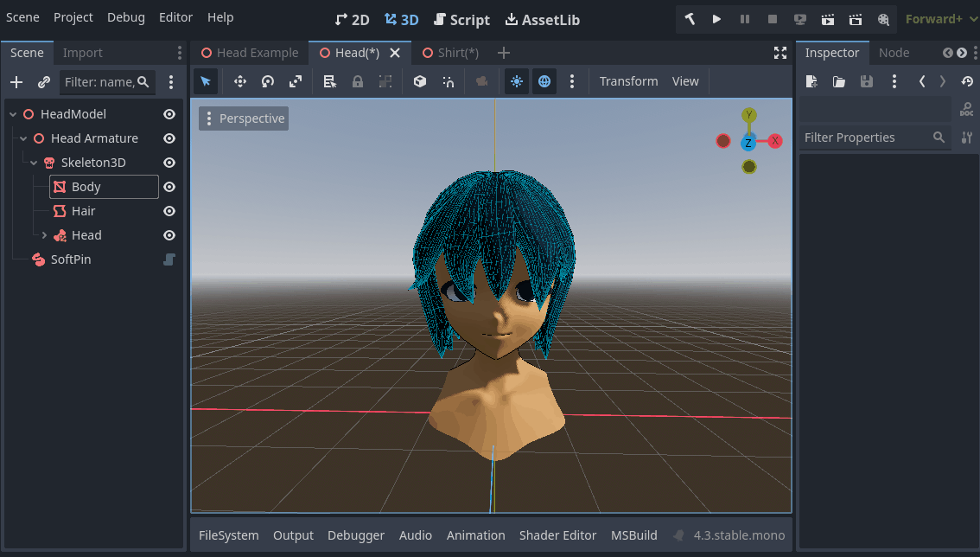Select the SoftPin node
Viewport: 980px width, 557px height.
click(x=71, y=259)
